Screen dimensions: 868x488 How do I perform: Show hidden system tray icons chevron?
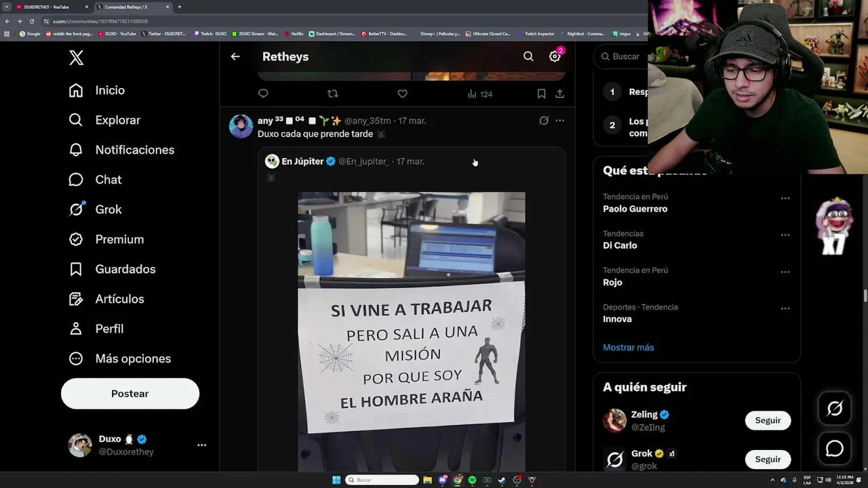(x=772, y=480)
